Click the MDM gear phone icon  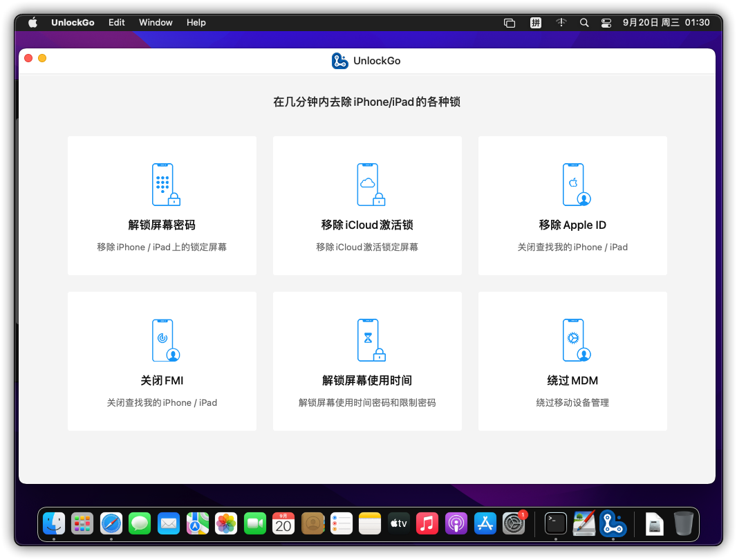click(577, 340)
